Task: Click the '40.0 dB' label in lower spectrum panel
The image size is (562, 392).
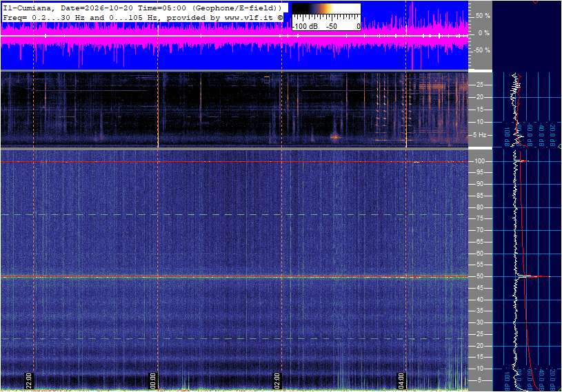Action: pos(541,379)
